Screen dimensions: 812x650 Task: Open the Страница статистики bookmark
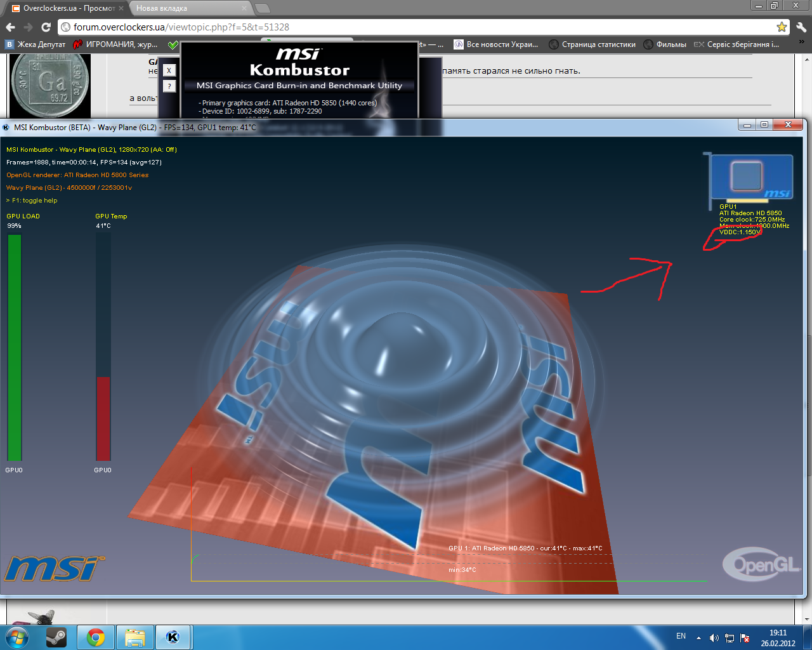593,44
